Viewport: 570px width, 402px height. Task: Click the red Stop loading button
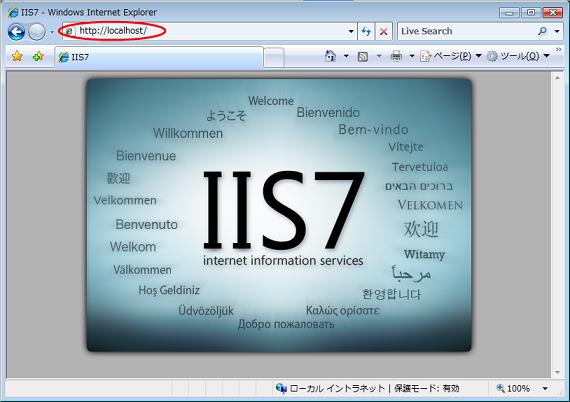pos(384,31)
